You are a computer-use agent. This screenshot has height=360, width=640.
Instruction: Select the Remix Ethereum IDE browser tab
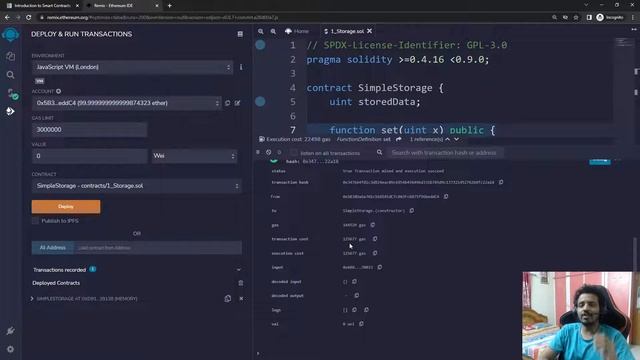click(x=122, y=6)
